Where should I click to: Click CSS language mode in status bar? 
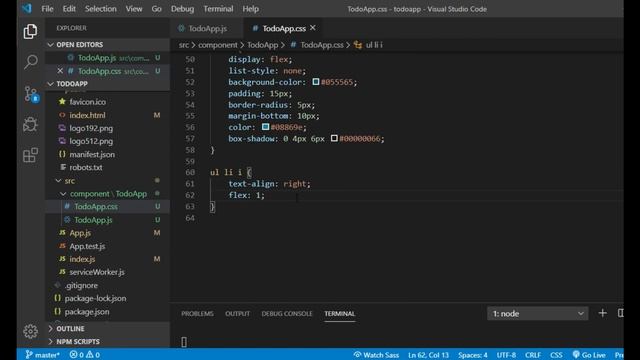pyautogui.click(x=556, y=355)
